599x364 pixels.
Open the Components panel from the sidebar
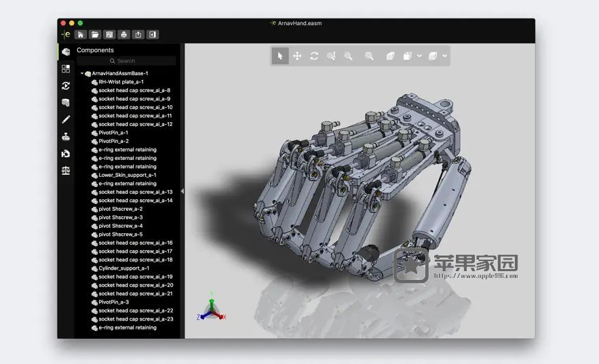pyautogui.click(x=66, y=52)
